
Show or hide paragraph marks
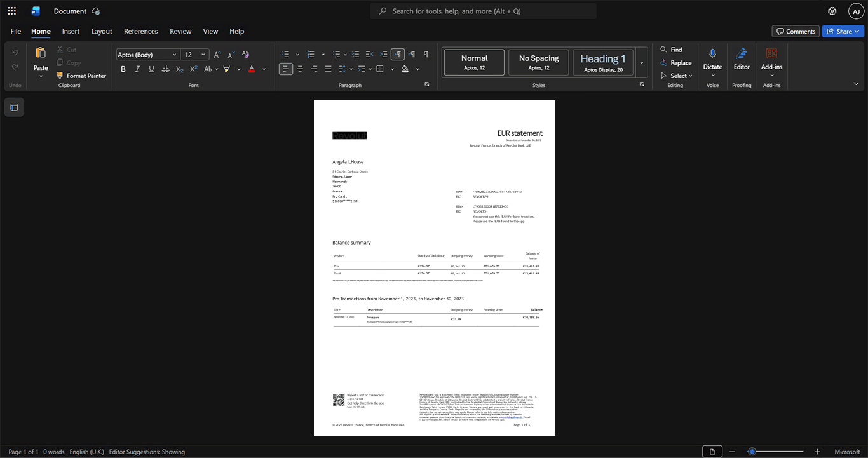click(x=426, y=54)
